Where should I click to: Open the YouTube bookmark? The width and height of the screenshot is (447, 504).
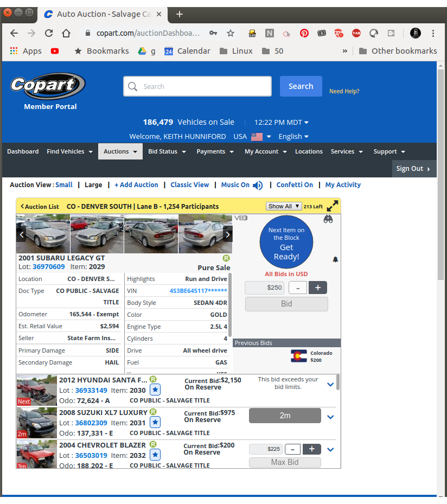[x=55, y=51]
